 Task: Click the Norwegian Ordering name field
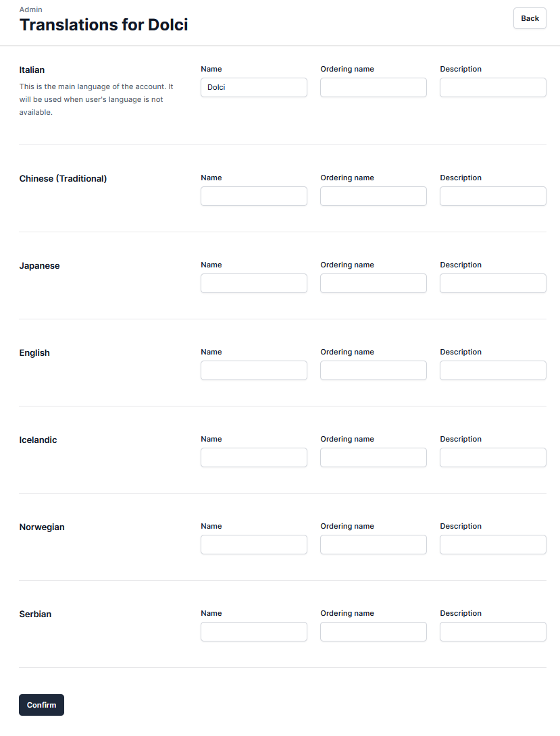click(x=373, y=544)
